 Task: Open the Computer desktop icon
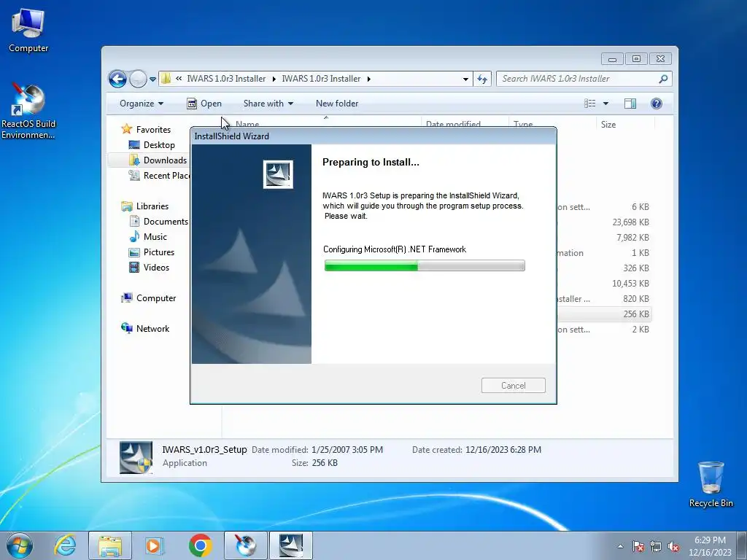28,31
